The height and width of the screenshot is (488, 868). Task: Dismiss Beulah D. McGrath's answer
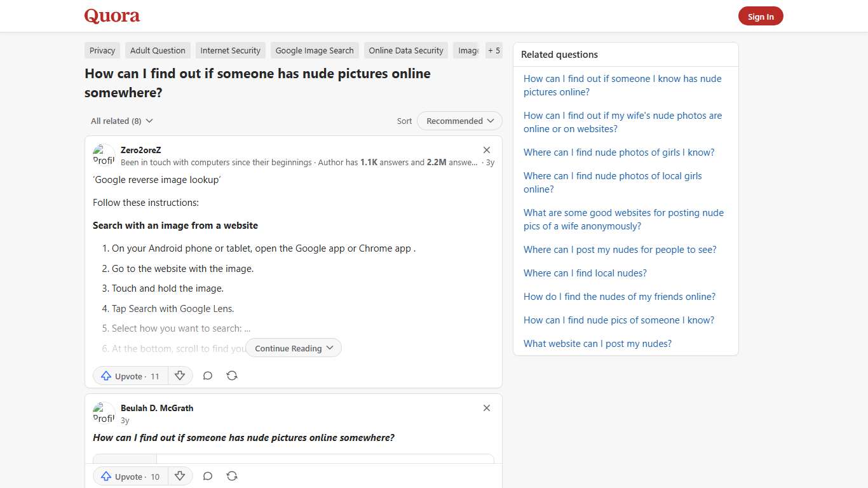[x=487, y=408]
